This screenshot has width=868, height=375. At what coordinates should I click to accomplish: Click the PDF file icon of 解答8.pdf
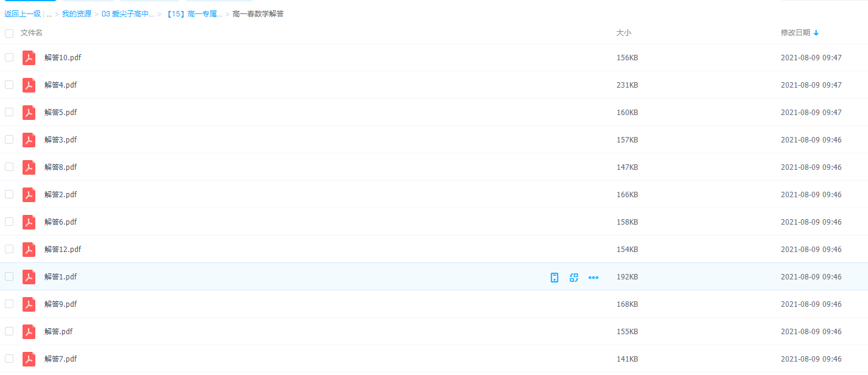(x=29, y=167)
